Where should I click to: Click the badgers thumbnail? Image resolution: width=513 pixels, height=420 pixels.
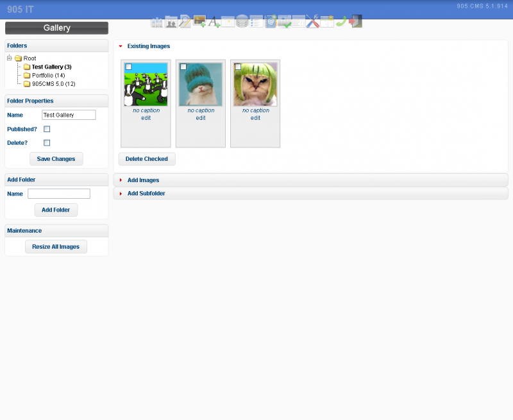[x=146, y=85]
